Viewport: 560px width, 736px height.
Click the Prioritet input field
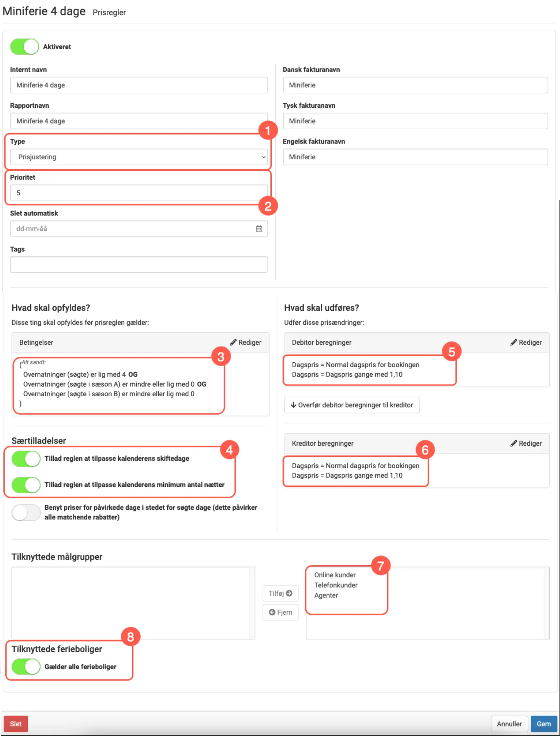pos(139,193)
